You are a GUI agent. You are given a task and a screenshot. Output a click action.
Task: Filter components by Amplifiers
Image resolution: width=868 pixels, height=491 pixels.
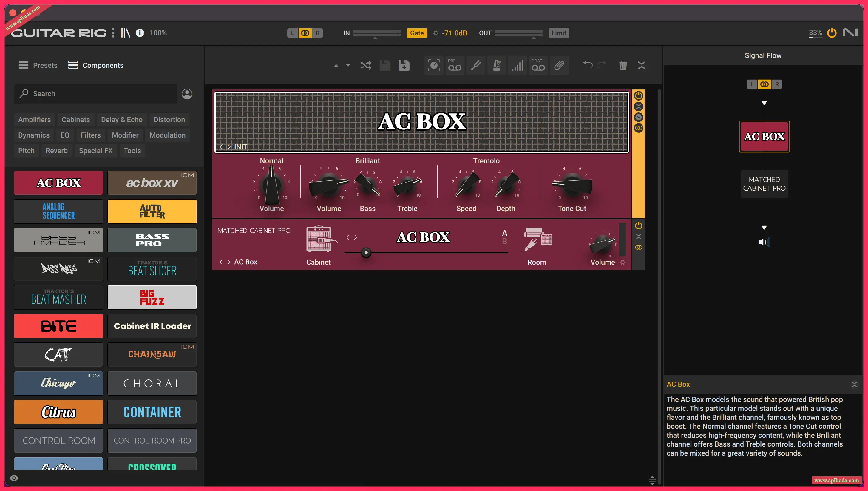click(34, 120)
